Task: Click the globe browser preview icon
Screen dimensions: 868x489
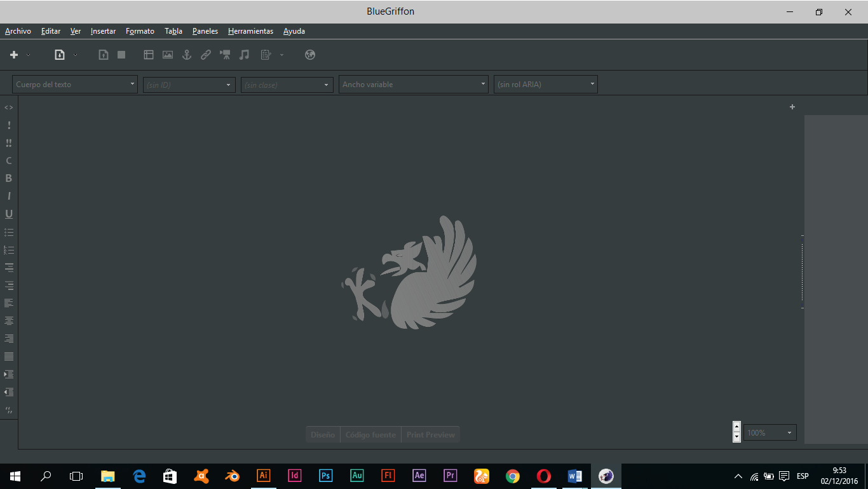Action: click(310, 55)
